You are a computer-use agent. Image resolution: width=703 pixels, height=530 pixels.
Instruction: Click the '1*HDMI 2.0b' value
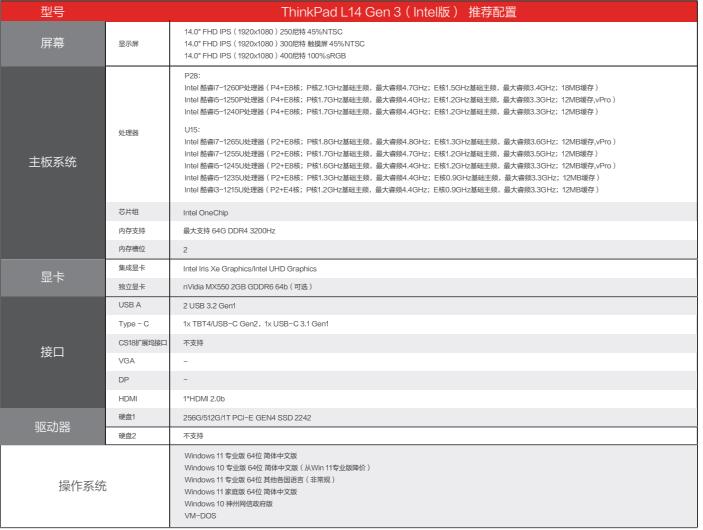[x=204, y=399]
